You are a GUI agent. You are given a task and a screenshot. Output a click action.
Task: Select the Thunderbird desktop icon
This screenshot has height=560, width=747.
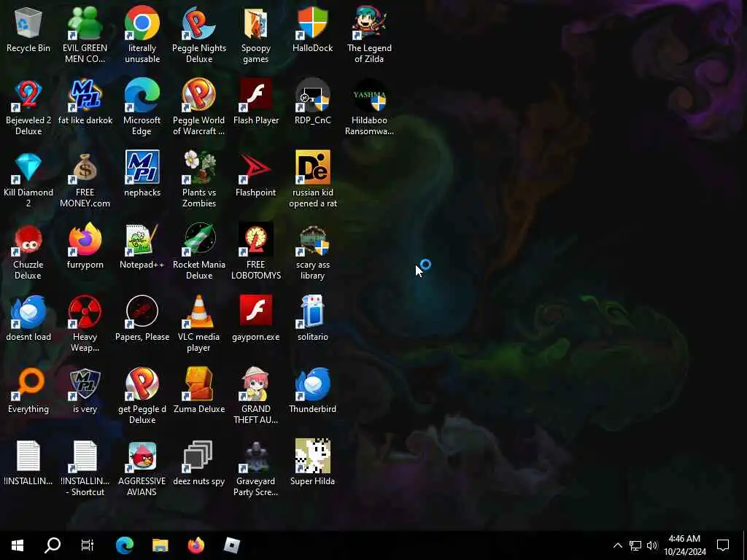click(312, 391)
